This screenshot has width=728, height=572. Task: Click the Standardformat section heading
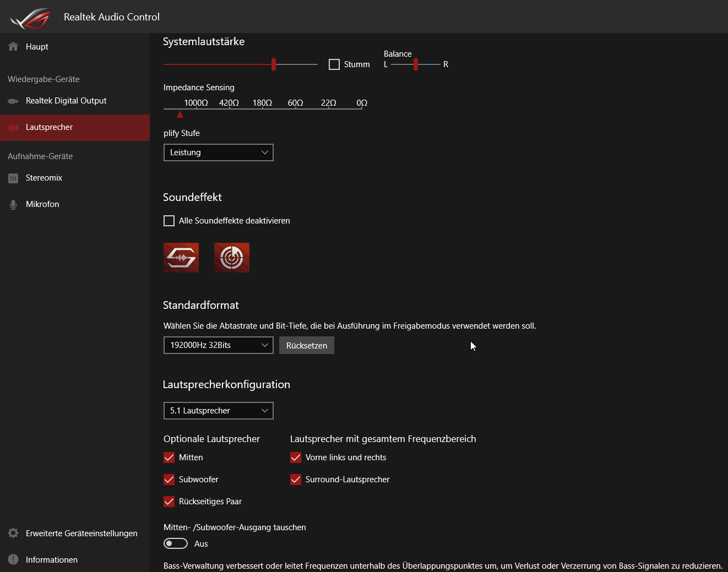[x=201, y=305]
